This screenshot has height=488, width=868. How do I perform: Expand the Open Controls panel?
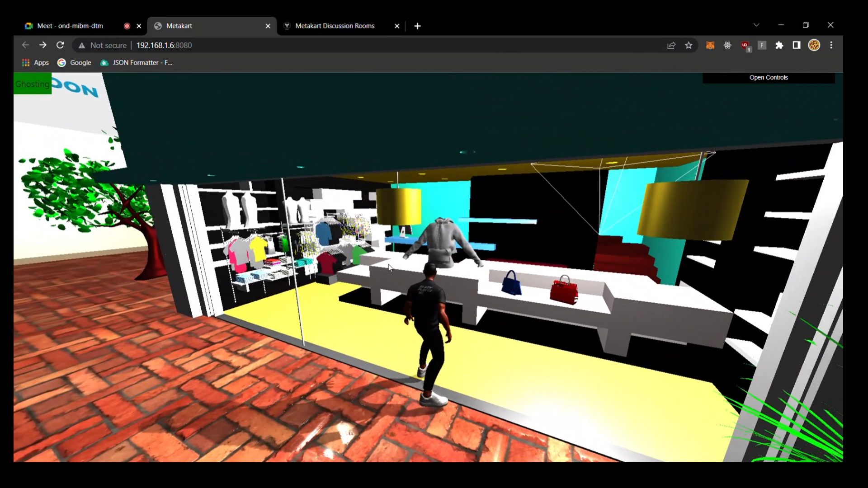[769, 78]
